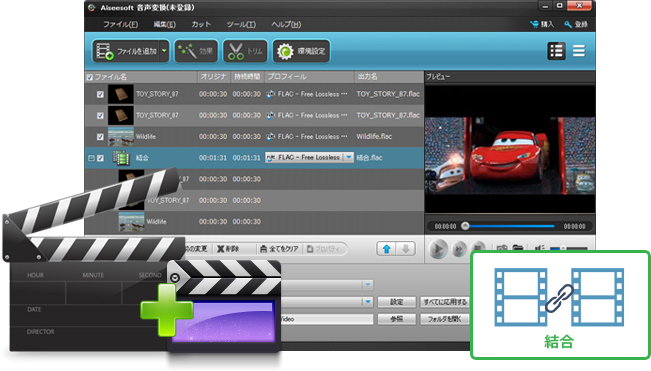The image size is (651, 371).
Task: Open the Effect (効果) tool
Action: [196, 51]
